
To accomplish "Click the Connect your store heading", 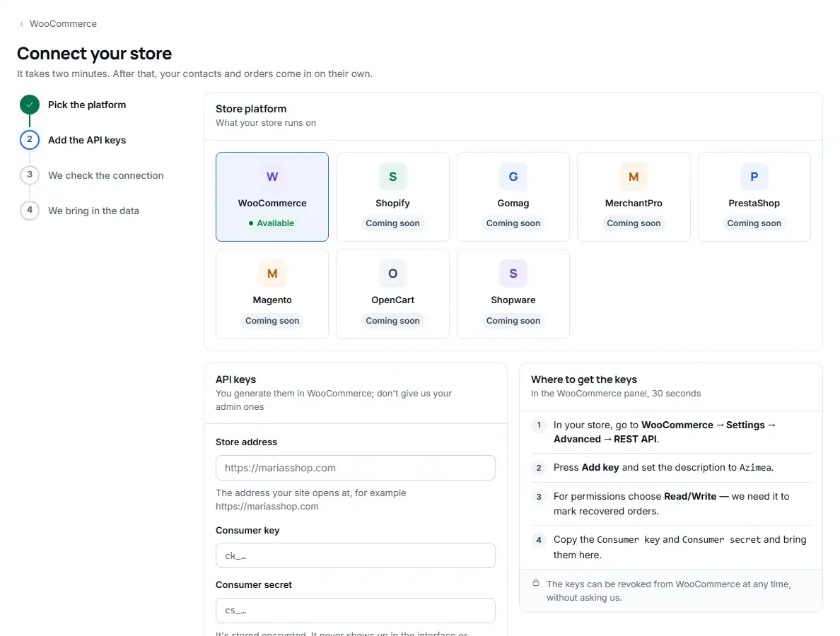I will (94, 54).
